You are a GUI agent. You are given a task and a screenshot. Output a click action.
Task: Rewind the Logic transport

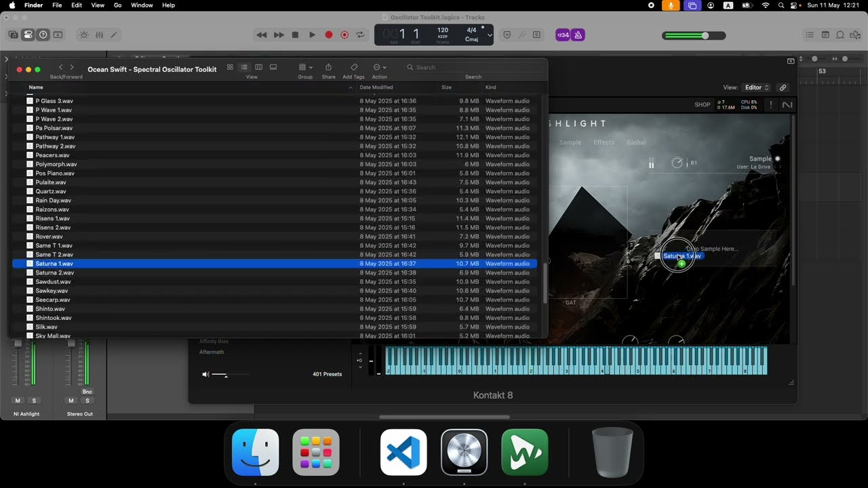click(262, 35)
